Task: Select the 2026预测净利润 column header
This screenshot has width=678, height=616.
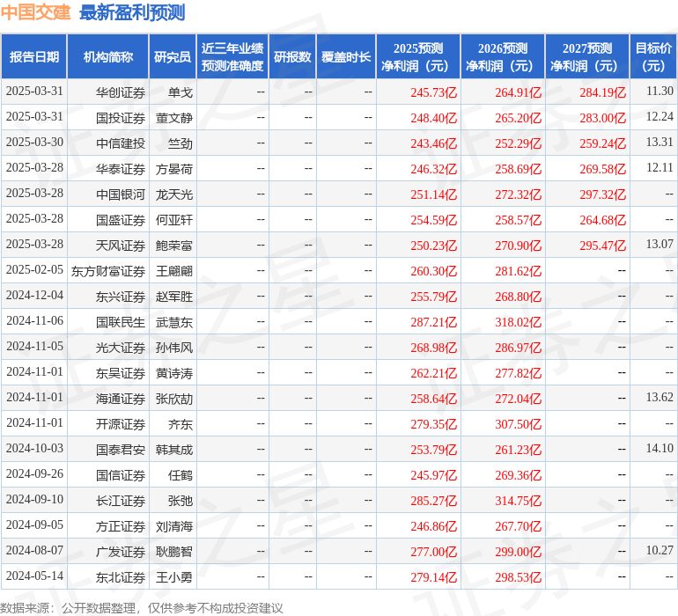Action: (503, 56)
